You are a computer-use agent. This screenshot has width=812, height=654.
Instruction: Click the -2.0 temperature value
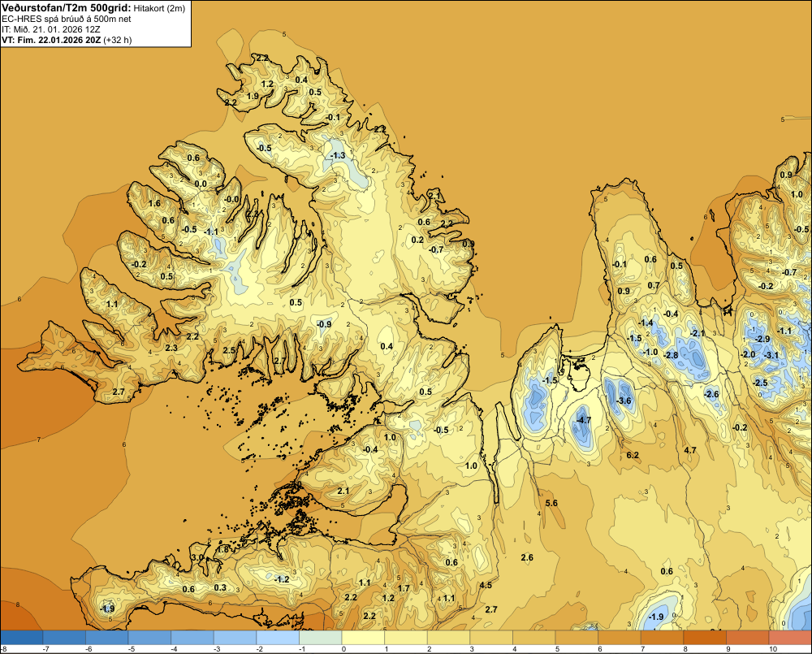[748, 354]
